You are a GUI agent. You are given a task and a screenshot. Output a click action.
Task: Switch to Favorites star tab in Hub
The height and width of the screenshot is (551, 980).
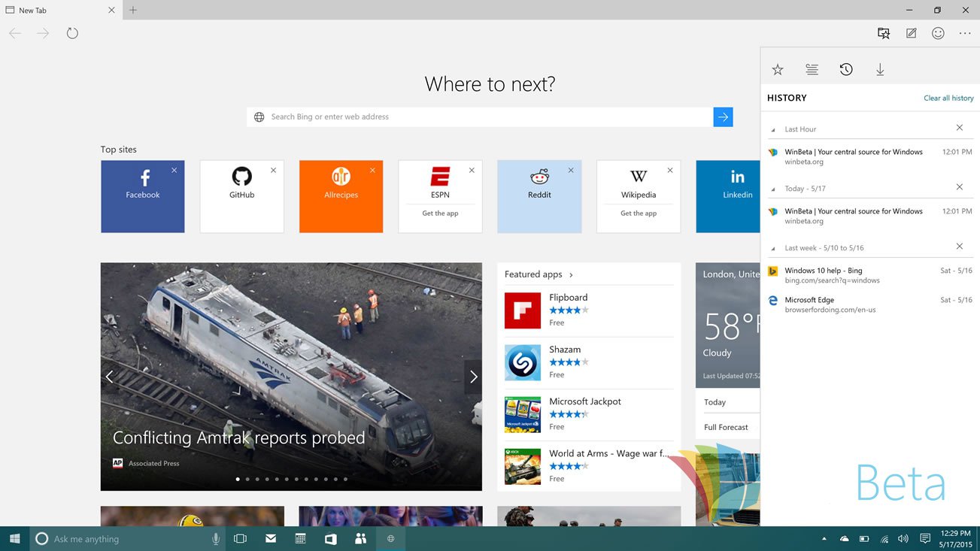pos(778,70)
